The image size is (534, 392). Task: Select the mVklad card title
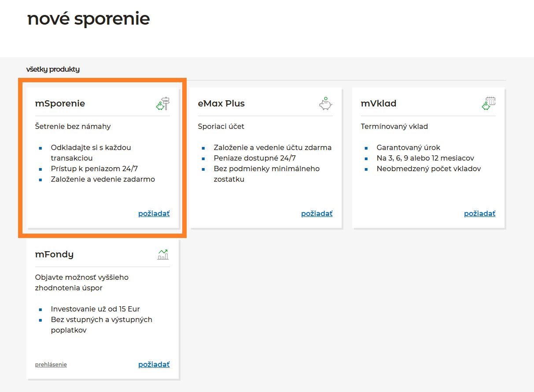379,104
